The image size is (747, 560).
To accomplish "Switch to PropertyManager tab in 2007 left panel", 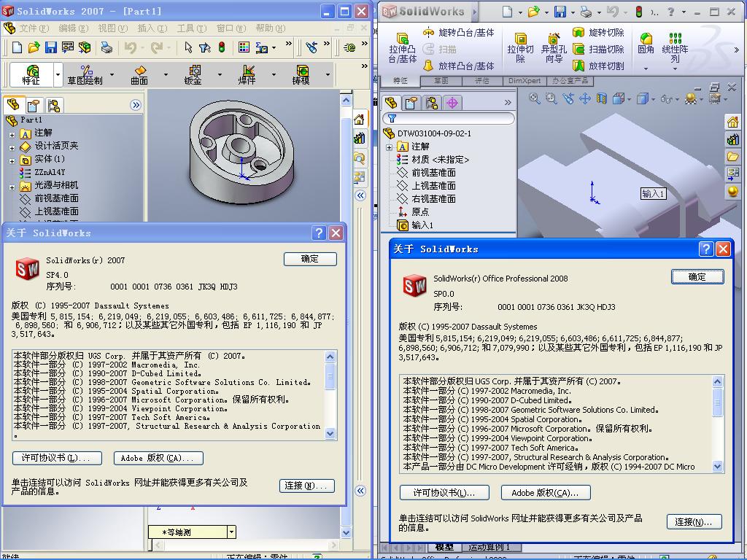I will tap(34, 105).
